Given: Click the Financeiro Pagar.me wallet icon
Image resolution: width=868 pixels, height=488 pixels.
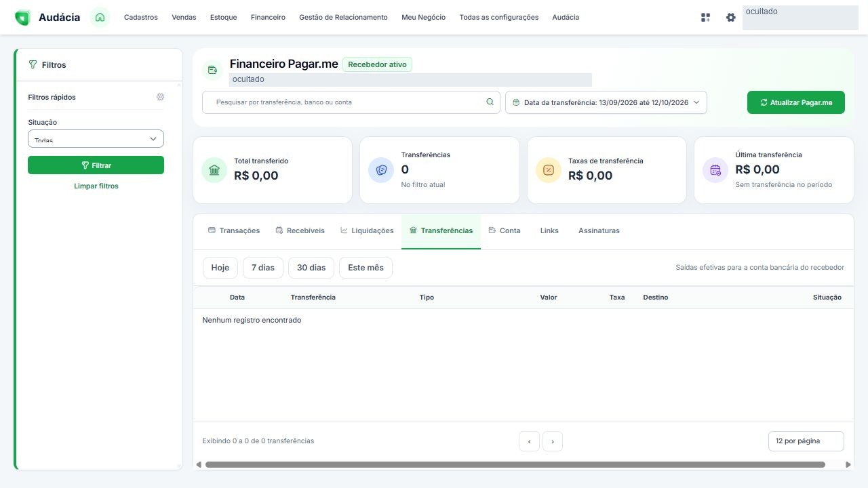Looking at the screenshot, I should (212, 70).
